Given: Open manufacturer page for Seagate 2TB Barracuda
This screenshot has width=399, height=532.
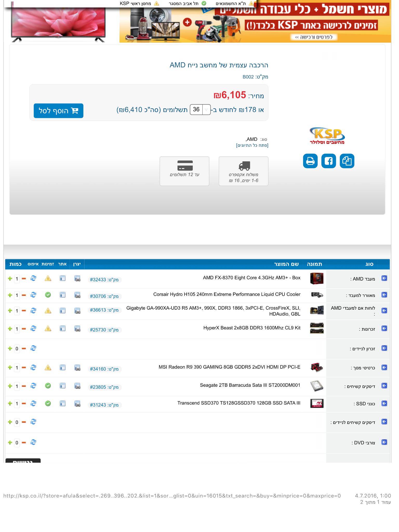Looking at the screenshot, I should click(x=77, y=386).
